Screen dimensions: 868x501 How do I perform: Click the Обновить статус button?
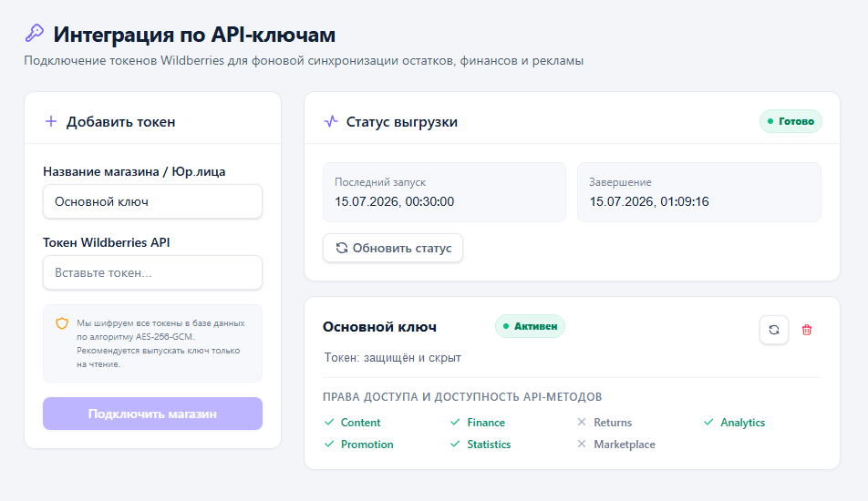coord(393,249)
